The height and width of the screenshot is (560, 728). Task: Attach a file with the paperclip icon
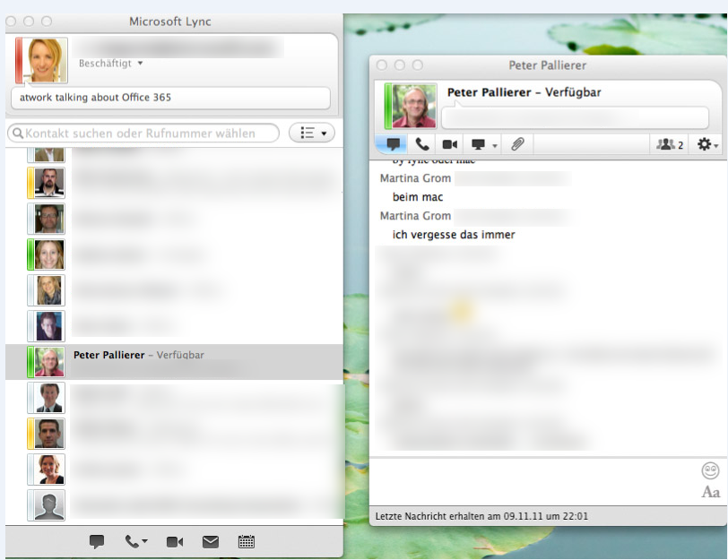coord(517,144)
